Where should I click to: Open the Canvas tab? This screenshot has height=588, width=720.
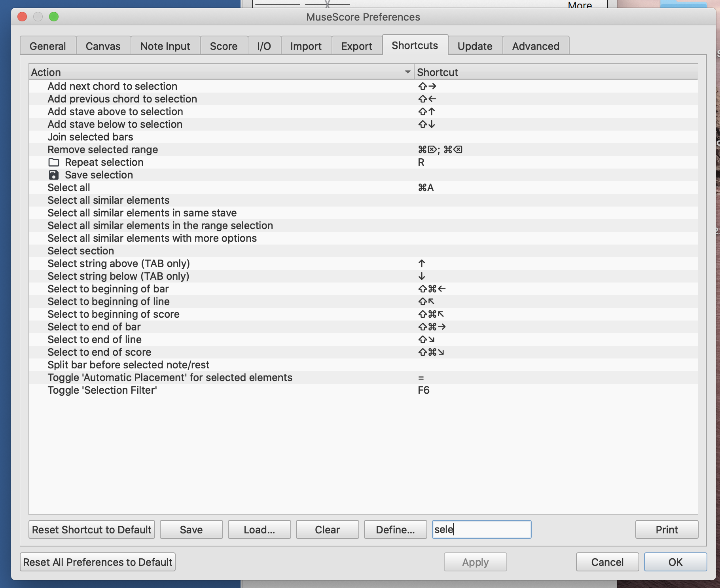coord(103,46)
